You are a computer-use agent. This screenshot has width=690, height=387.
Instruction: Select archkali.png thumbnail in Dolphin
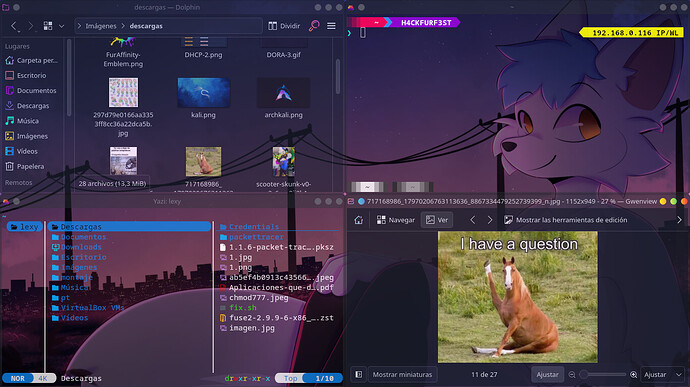pyautogui.click(x=283, y=92)
